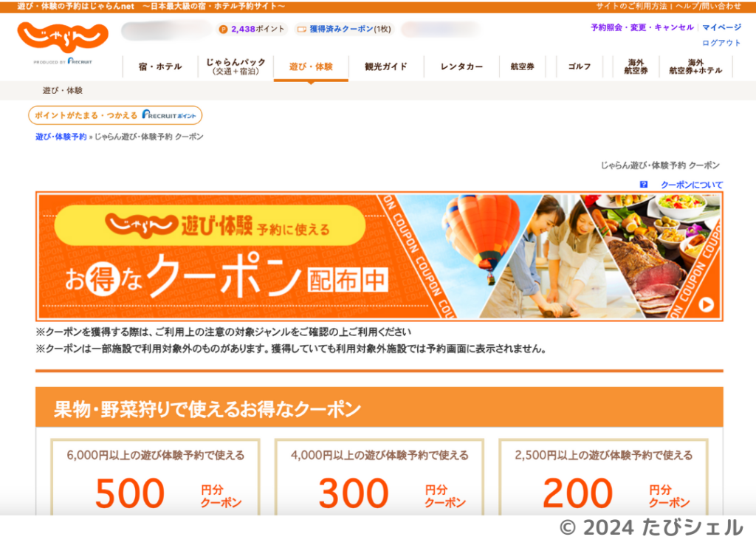Open the 宿・ホテル tab
The height and width of the screenshot is (548, 756).
tap(160, 66)
